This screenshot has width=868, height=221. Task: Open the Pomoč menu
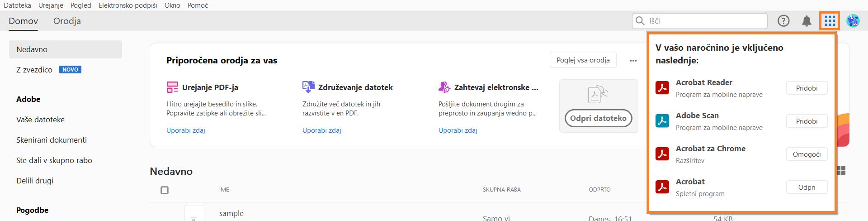point(198,5)
